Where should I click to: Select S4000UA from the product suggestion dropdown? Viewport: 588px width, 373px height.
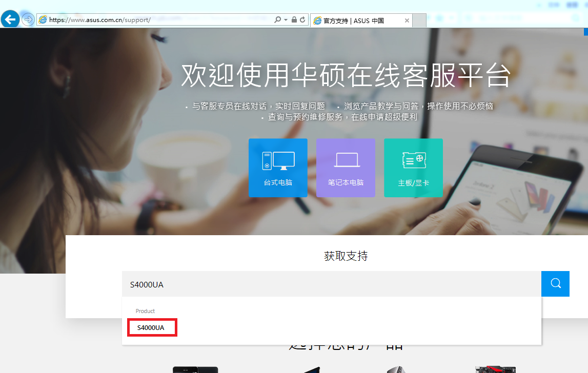point(152,327)
